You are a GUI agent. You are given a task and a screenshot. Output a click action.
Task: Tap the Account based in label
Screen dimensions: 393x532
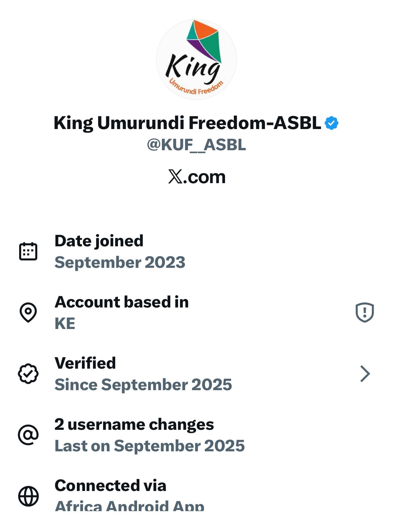point(122,302)
